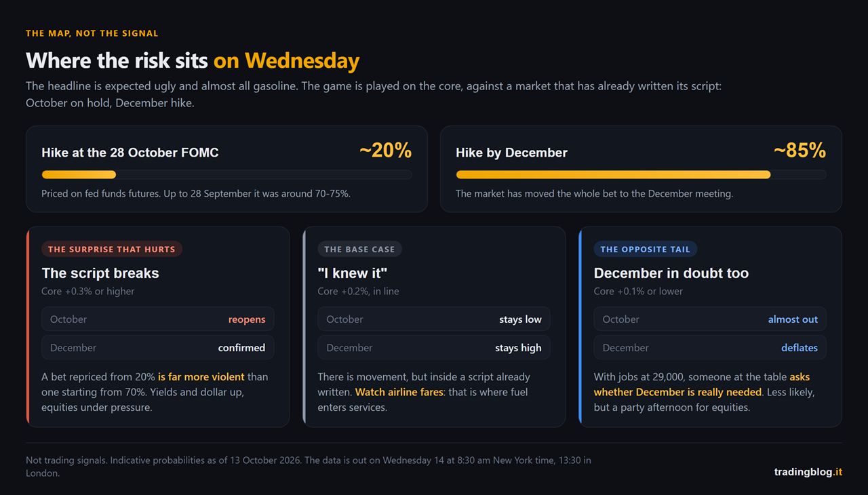Click 'December in doubt too' heading
This screenshot has height=495, width=868.
[x=671, y=273]
